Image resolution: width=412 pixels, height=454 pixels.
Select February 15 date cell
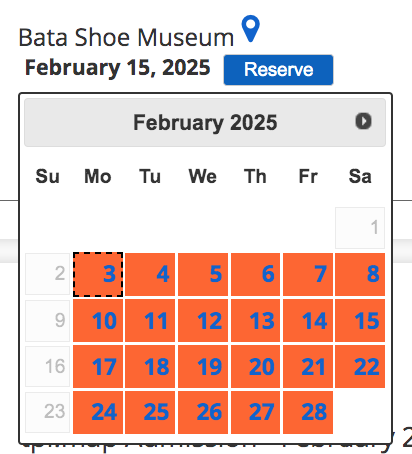click(x=360, y=320)
